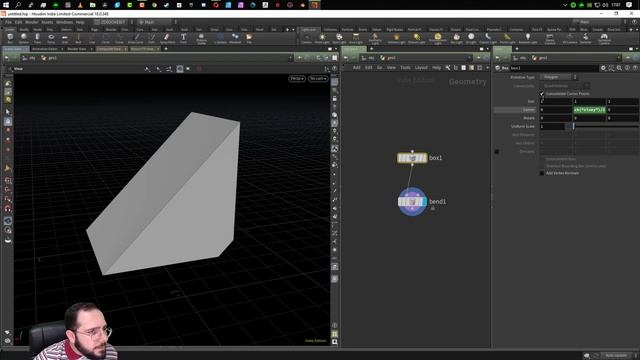The height and width of the screenshot is (360, 640).
Task: Click the first Rotate value field
Action: (556, 118)
